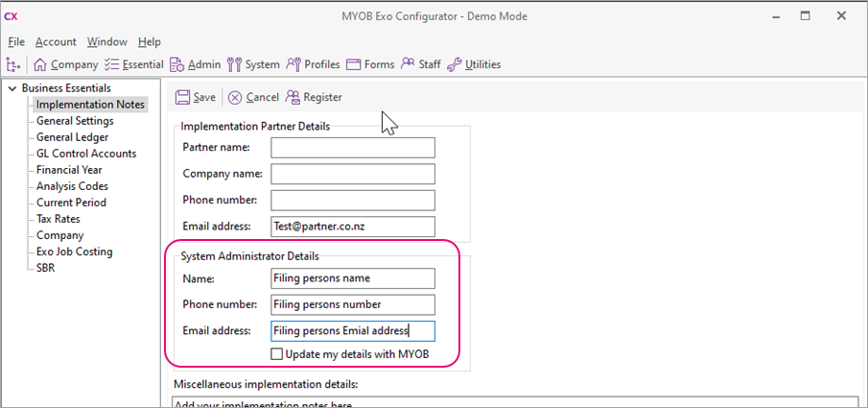Open the File menu

(16, 41)
